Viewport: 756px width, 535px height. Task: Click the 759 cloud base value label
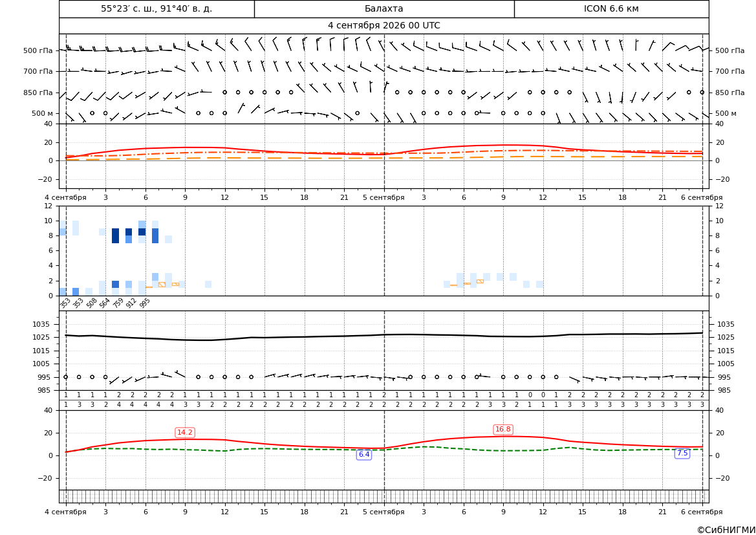coord(118,303)
